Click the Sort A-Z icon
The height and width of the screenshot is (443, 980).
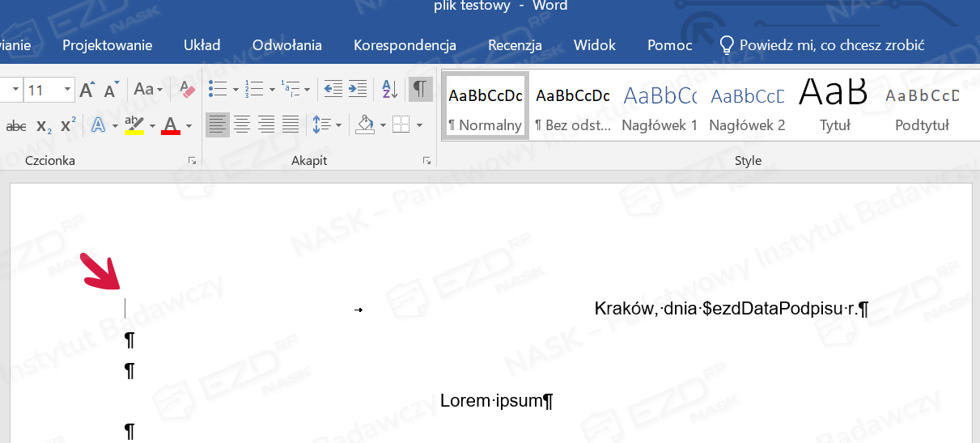tap(388, 90)
